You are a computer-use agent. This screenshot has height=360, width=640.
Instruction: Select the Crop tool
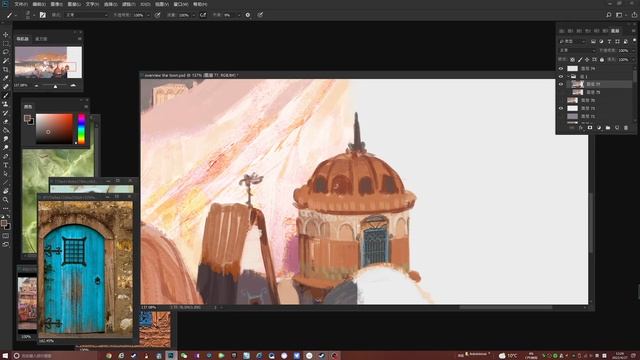pyautogui.click(x=6, y=69)
